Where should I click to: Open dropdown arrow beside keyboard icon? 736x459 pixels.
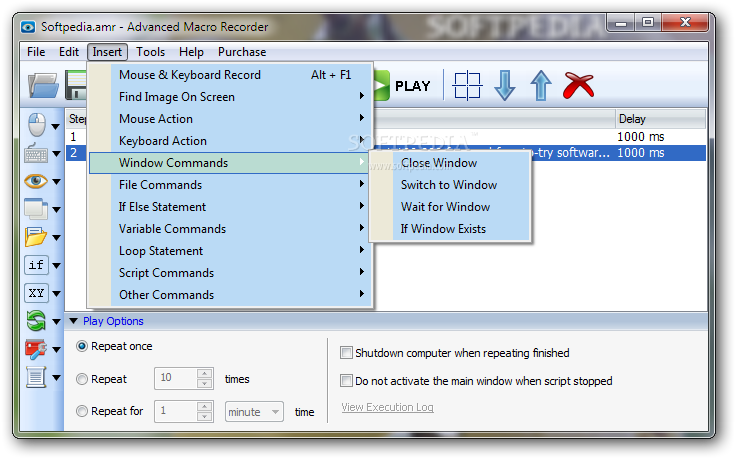coord(56,153)
